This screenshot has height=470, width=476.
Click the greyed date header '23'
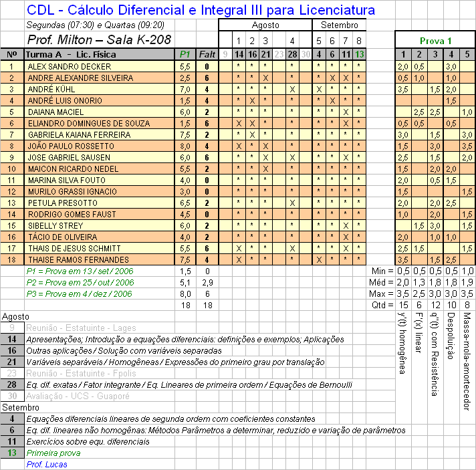[x=279, y=55]
